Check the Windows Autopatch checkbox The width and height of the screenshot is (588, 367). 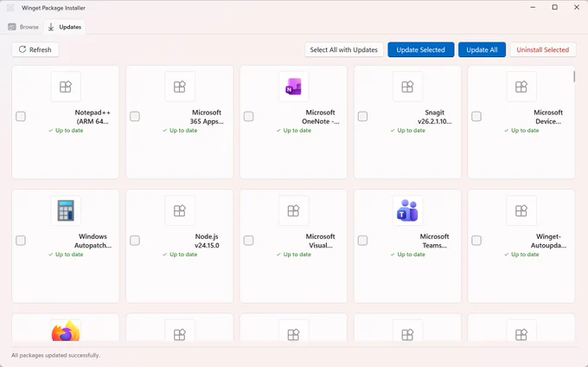click(21, 240)
